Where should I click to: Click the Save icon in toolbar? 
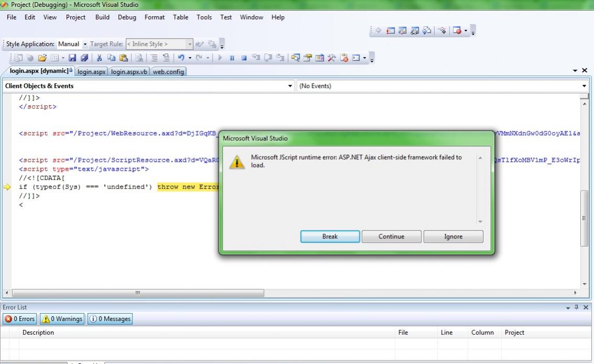[72, 58]
